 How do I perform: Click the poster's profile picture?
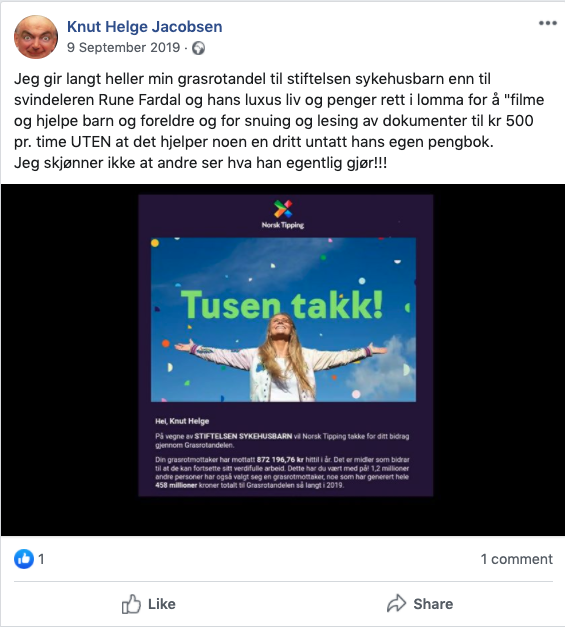pyautogui.click(x=36, y=37)
